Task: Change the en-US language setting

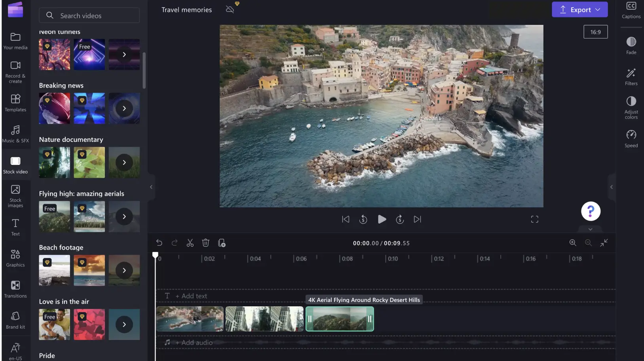Action: pyautogui.click(x=15, y=351)
